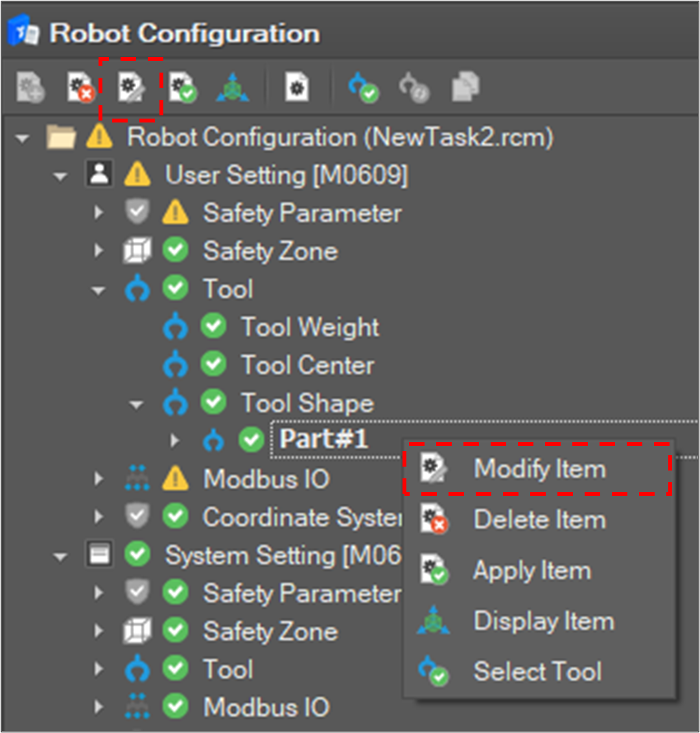Select the Tool Center tree item

point(307,366)
